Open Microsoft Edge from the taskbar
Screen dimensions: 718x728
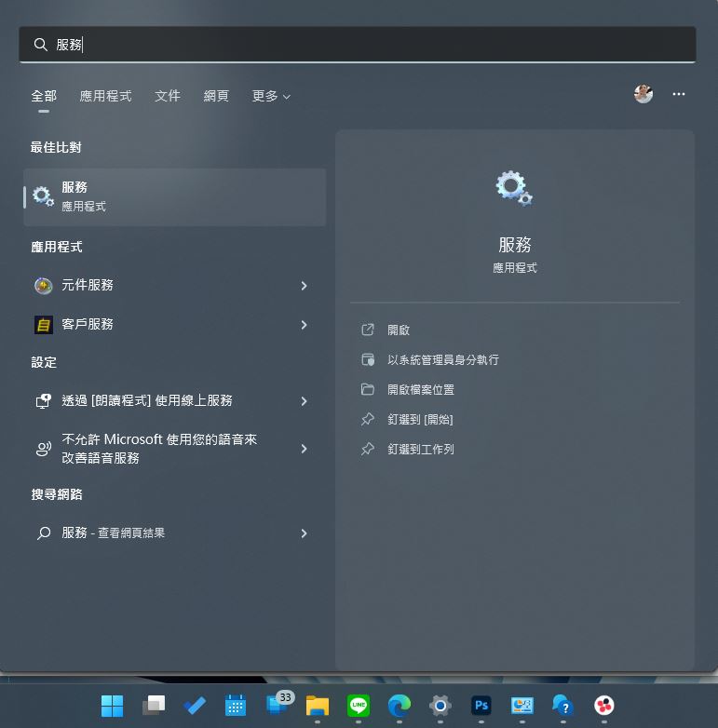tap(400, 706)
